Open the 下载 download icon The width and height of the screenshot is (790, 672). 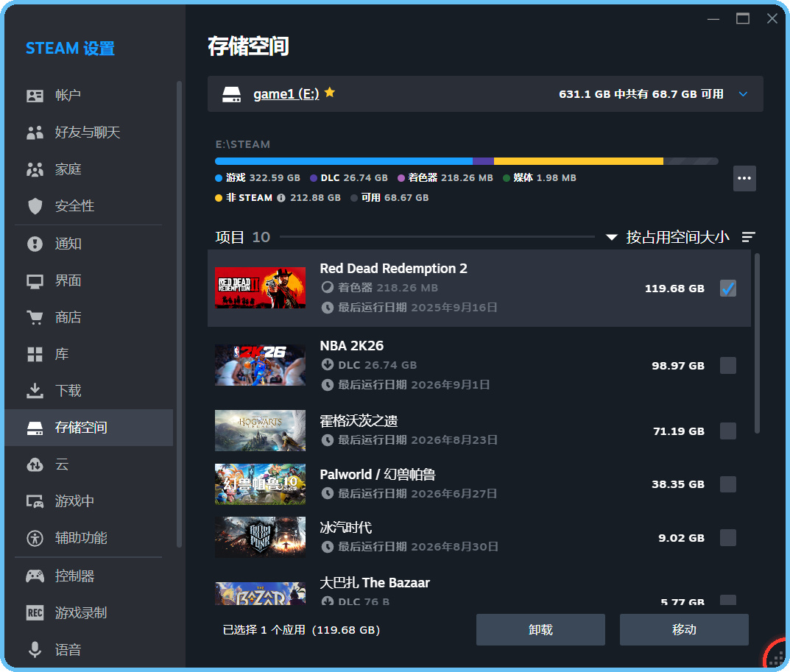[35, 391]
